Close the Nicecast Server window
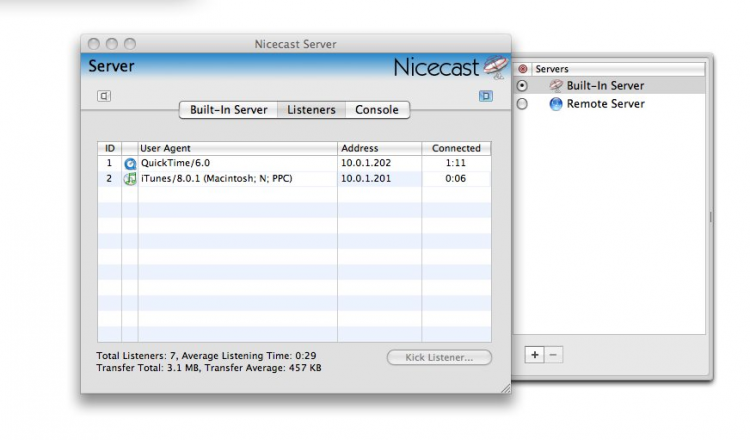The height and width of the screenshot is (440, 750). click(94, 44)
